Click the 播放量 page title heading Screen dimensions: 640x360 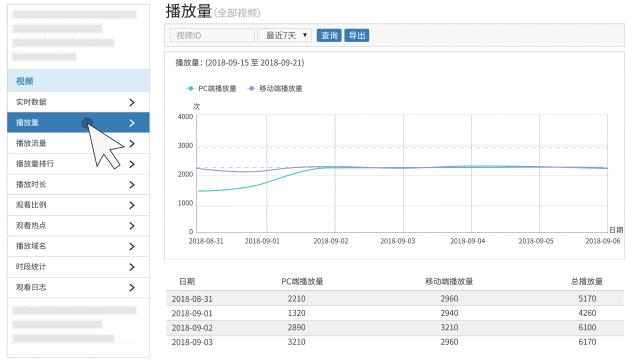coord(188,11)
